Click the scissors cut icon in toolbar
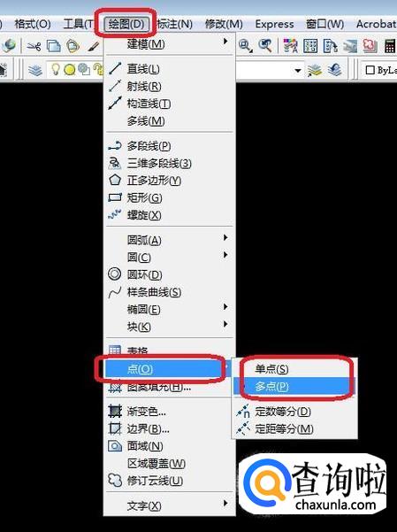The width and height of the screenshot is (397, 532). click(x=34, y=46)
